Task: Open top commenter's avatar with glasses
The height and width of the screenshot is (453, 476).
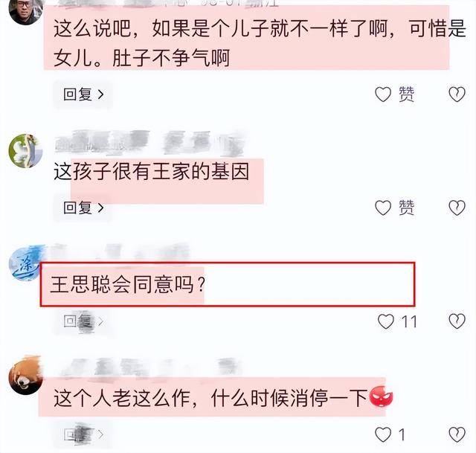Action: click(x=26, y=10)
